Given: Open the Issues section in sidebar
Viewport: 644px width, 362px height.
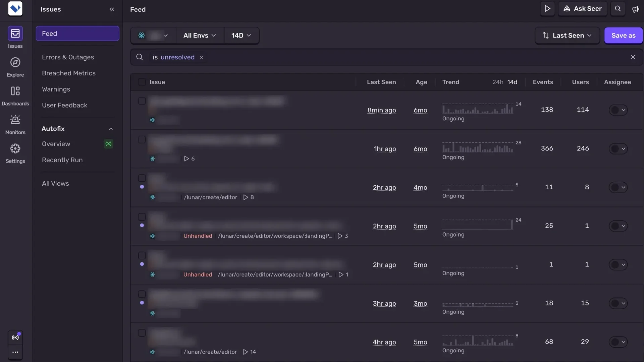Looking at the screenshot, I should (15, 38).
